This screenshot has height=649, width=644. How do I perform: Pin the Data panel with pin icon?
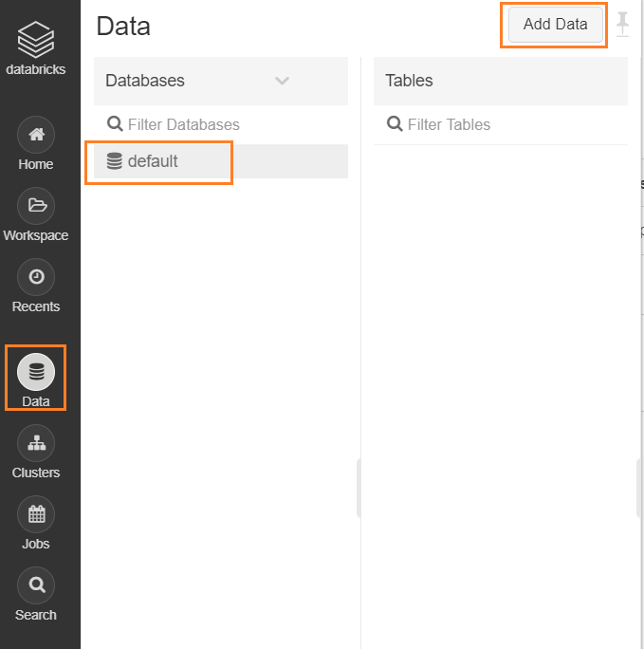click(622, 25)
